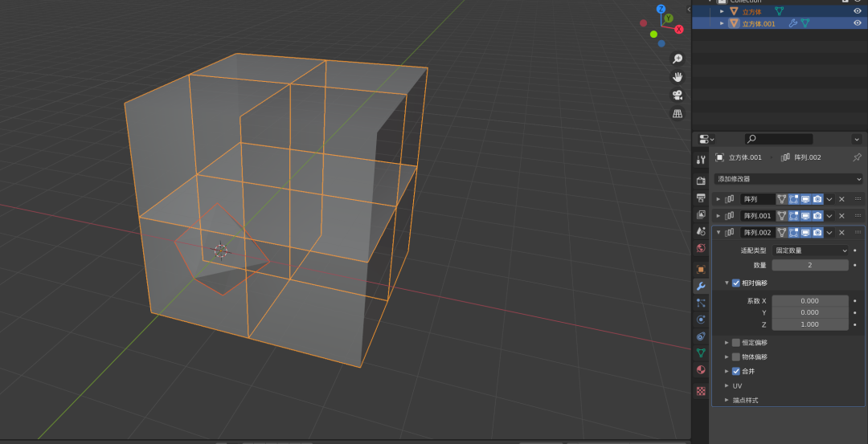The height and width of the screenshot is (444, 868).
Task: Open the Render properties tab
Action: click(701, 181)
